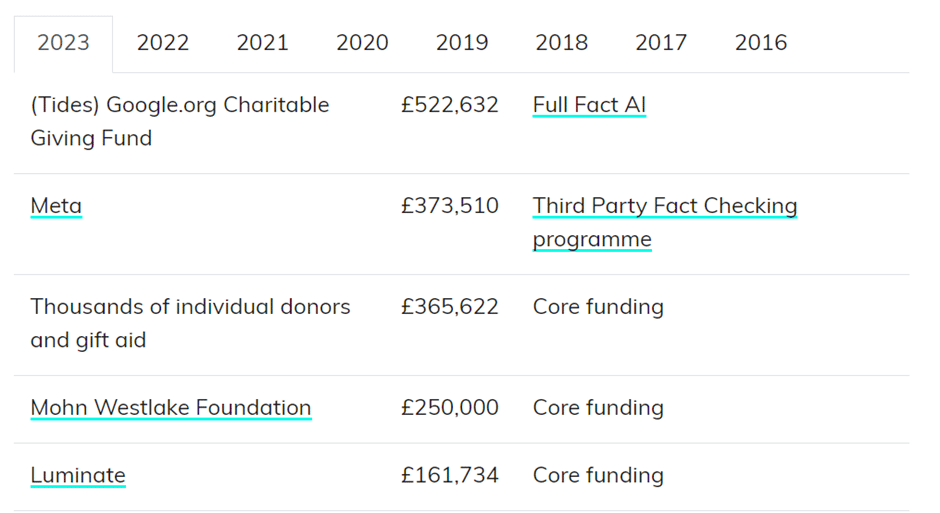The image size is (940, 513).
Task: Click Thousands of individual donors row text
Action: pyautogui.click(x=191, y=323)
